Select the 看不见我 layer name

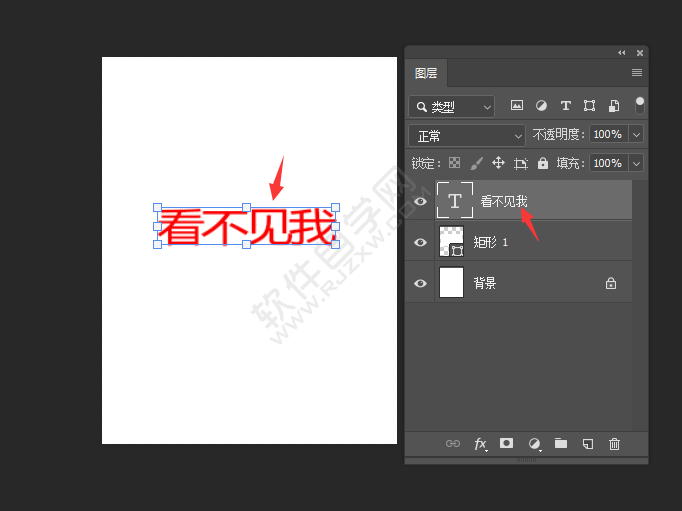[504, 201]
